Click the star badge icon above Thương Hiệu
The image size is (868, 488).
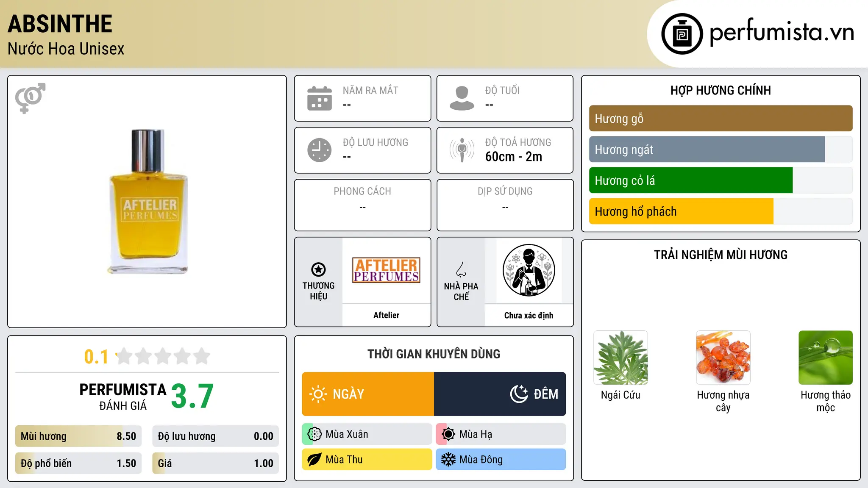[318, 269]
